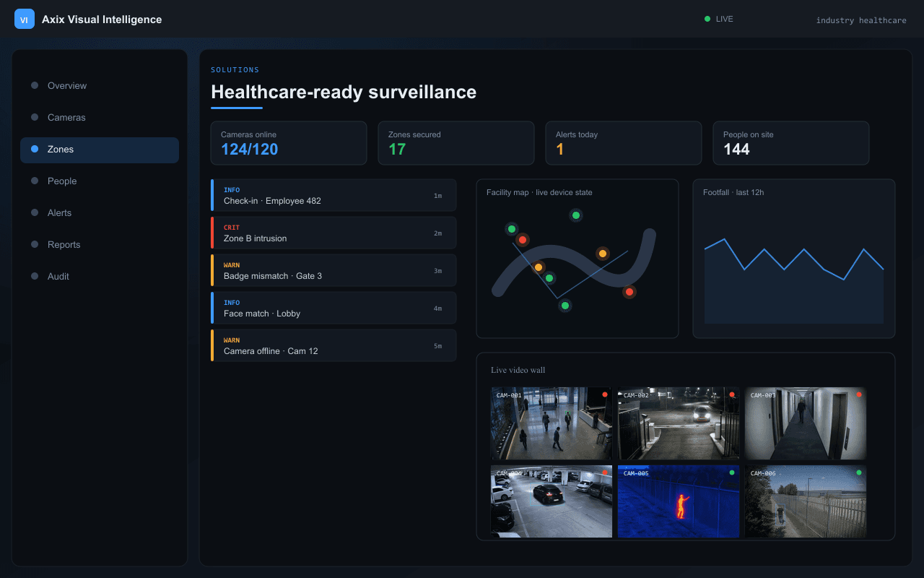Click the 2m timestamp on intrusion alert

click(437, 233)
